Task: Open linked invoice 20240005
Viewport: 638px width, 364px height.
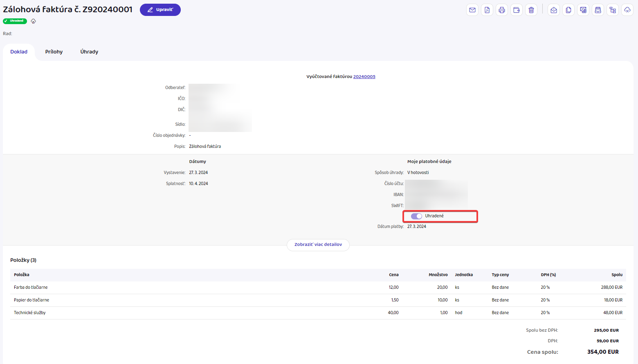Action: point(364,76)
